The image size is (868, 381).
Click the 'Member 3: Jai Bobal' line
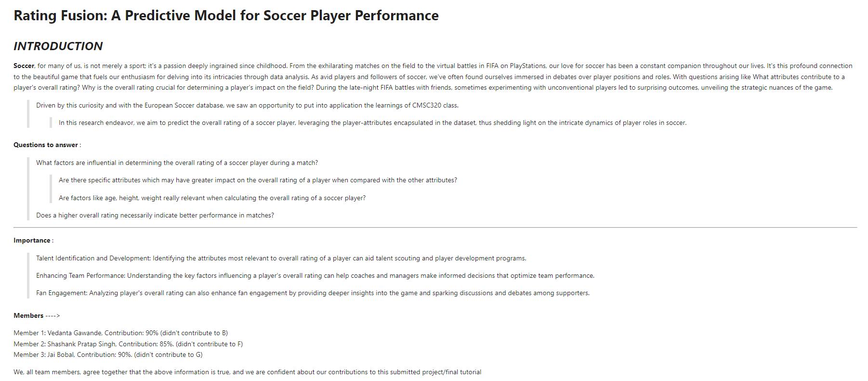click(108, 354)
